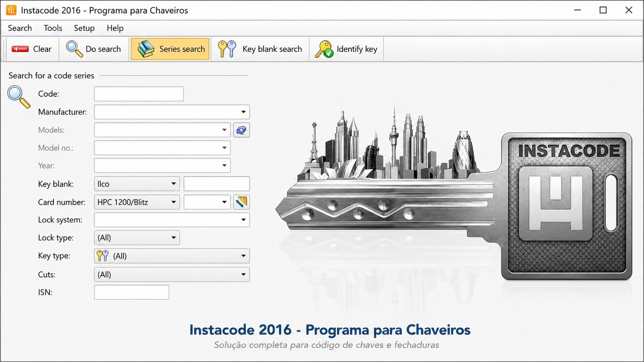Click the Instacode app icon in title bar
Screen dimensions: 644x362
(11, 10)
